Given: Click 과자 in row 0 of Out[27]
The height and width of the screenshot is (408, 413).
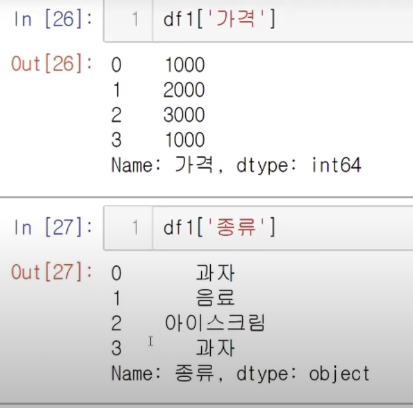Looking at the screenshot, I should pos(215,273).
